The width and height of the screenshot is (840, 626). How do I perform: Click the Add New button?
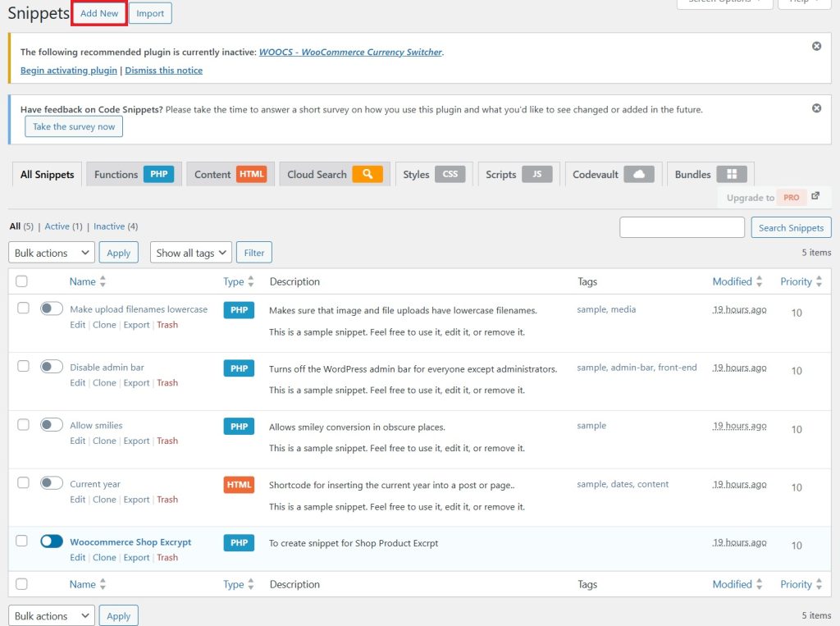[x=99, y=13]
